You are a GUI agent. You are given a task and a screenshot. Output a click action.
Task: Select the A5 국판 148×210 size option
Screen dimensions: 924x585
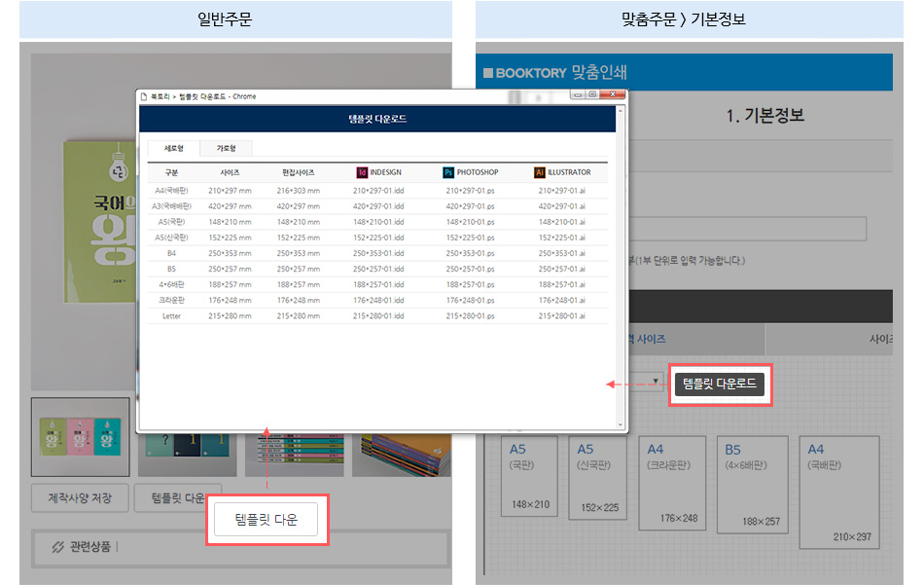[x=528, y=476]
